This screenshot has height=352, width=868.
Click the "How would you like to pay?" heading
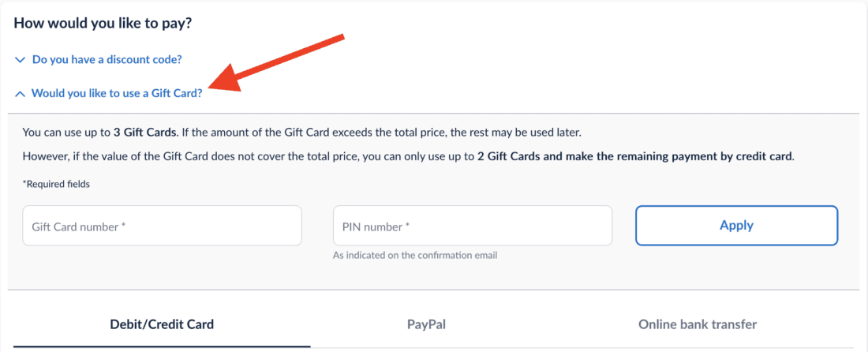tap(103, 24)
